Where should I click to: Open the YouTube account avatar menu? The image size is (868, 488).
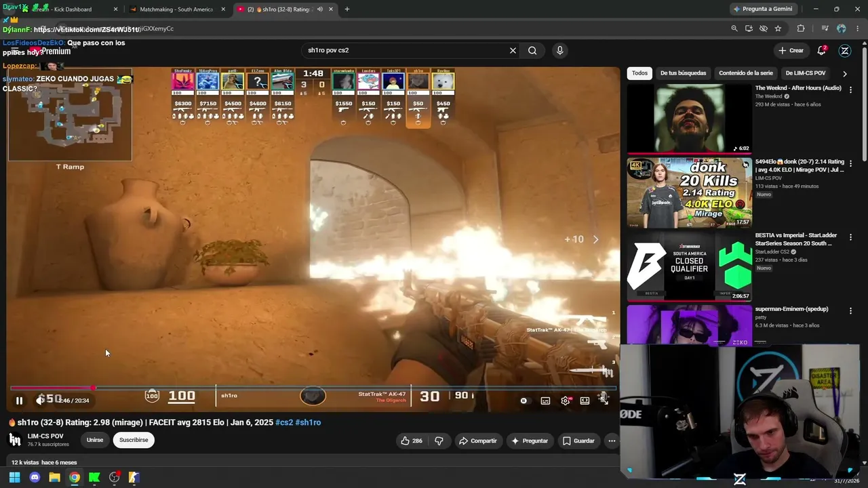[845, 50]
